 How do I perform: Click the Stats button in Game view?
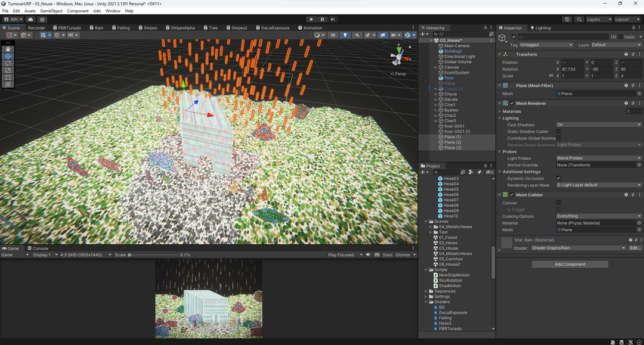pos(388,255)
